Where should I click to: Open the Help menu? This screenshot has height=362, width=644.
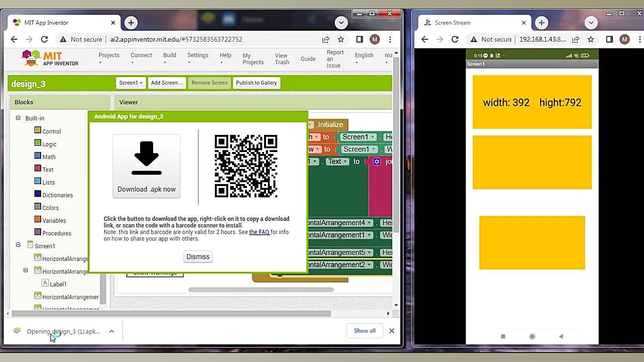pyautogui.click(x=225, y=59)
